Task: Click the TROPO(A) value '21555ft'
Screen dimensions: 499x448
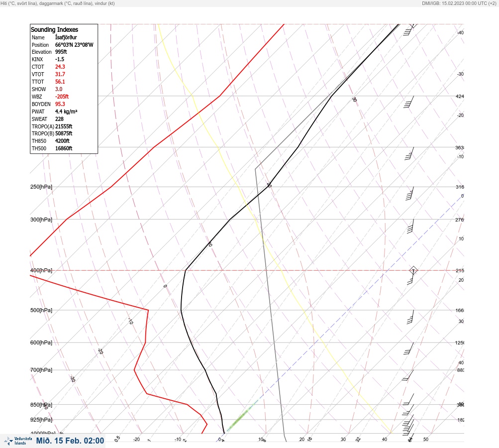Action: click(64, 126)
